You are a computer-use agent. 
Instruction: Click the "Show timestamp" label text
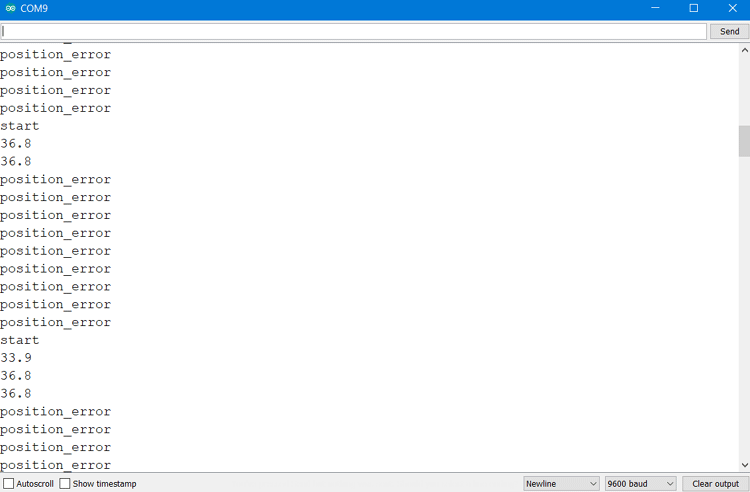click(x=104, y=483)
